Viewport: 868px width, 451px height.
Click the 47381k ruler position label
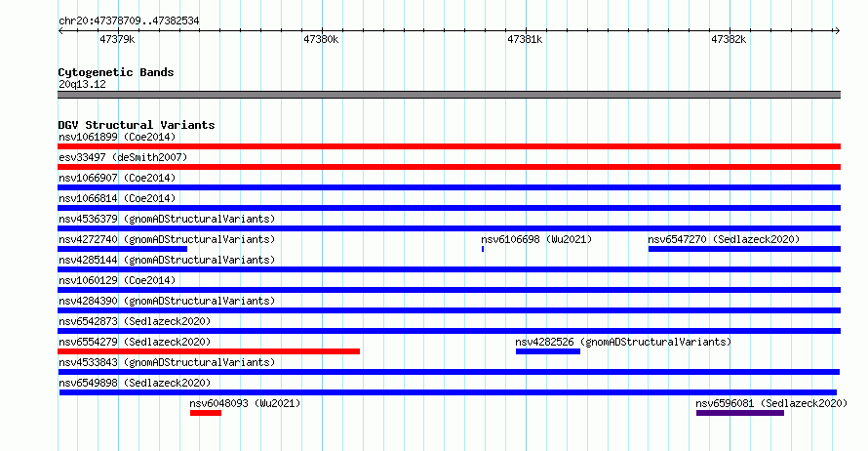pos(525,39)
